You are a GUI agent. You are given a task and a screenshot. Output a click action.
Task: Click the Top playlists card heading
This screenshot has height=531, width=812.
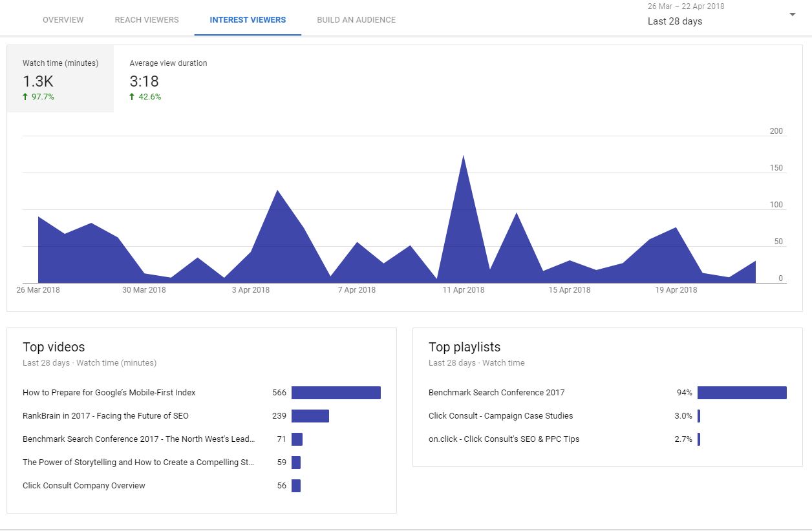coord(465,348)
